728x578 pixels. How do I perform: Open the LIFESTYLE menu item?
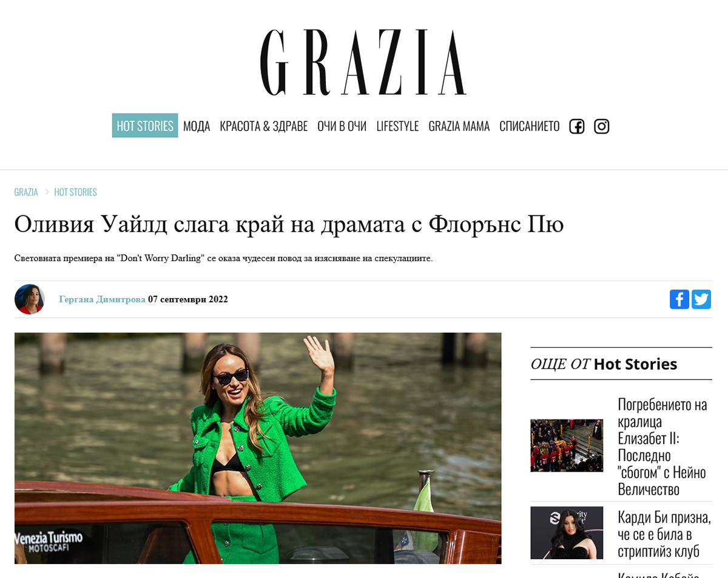pyautogui.click(x=397, y=126)
